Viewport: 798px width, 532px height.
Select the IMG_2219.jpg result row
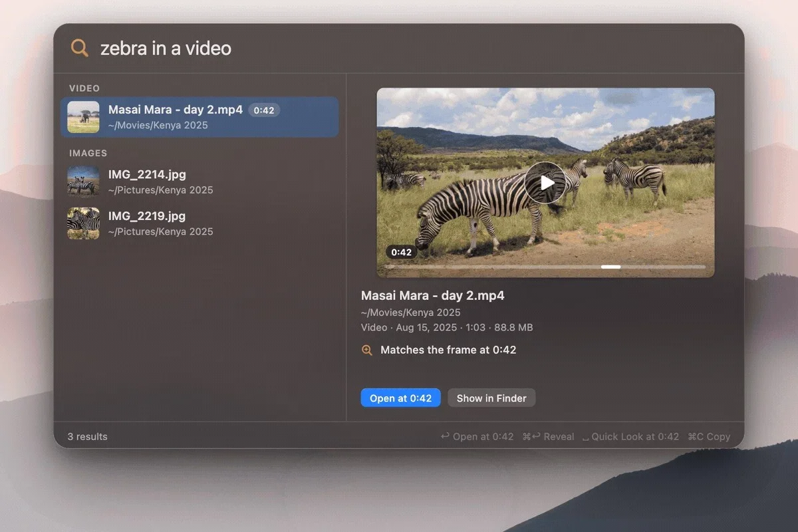point(199,223)
